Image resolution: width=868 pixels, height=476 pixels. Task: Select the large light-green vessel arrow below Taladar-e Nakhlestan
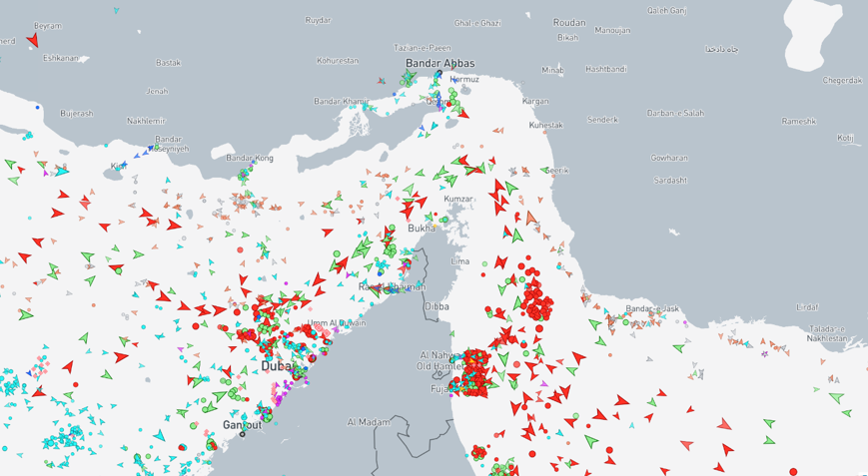click(x=835, y=397)
